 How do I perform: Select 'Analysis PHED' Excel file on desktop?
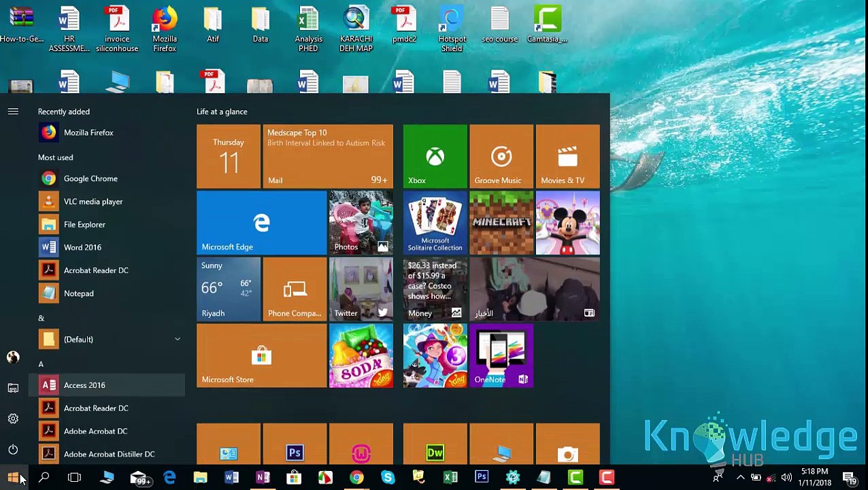308,29
